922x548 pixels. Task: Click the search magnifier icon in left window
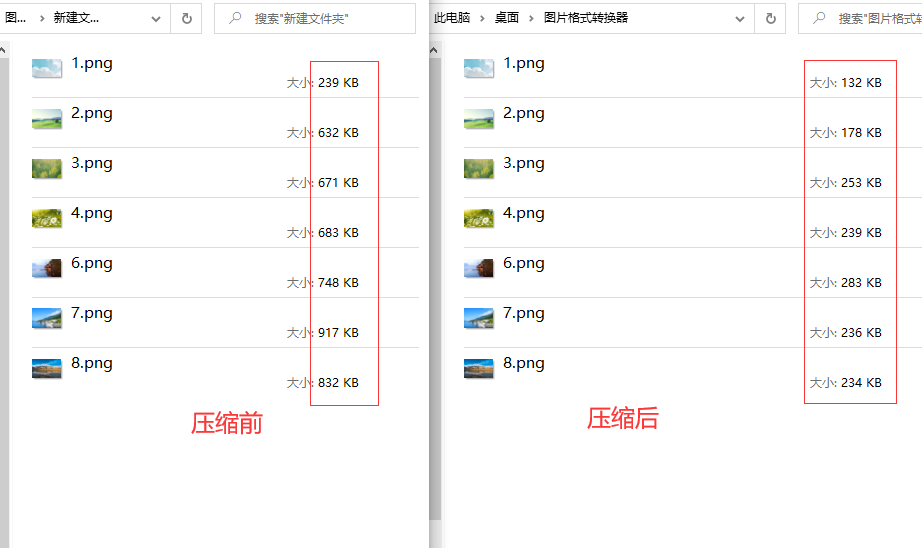point(235,18)
